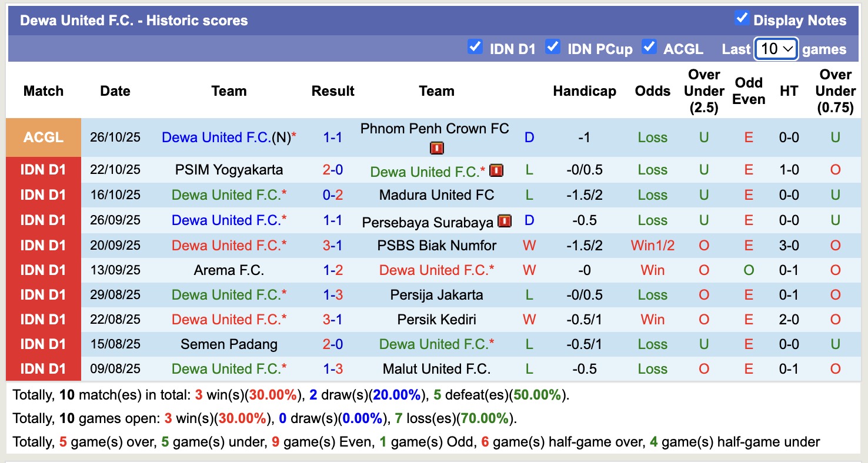Open 3-1 result against PSBS Biak Numfor

pyautogui.click(x=333, y=246)
